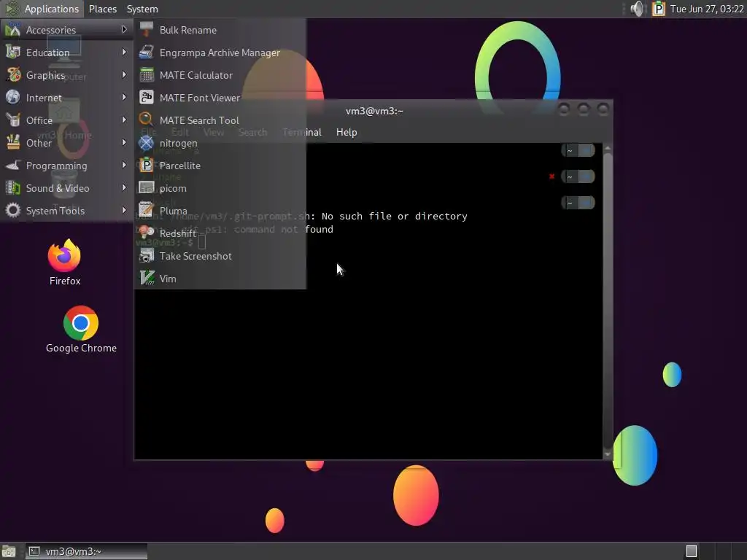Click the terminal title bar vm3@vm3:~
The height and width of the screenshot is (560, 747).
(374, 111)
